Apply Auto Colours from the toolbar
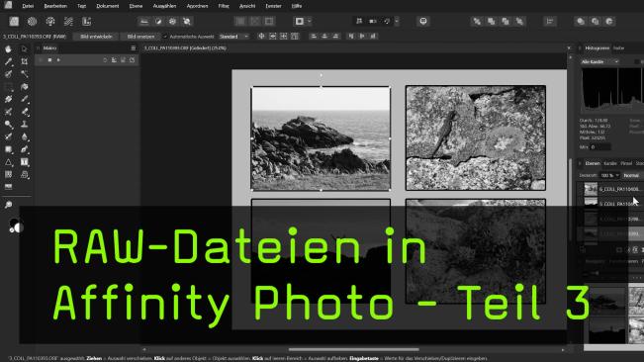The image size is (644, 362). click(x=172, y=22)
